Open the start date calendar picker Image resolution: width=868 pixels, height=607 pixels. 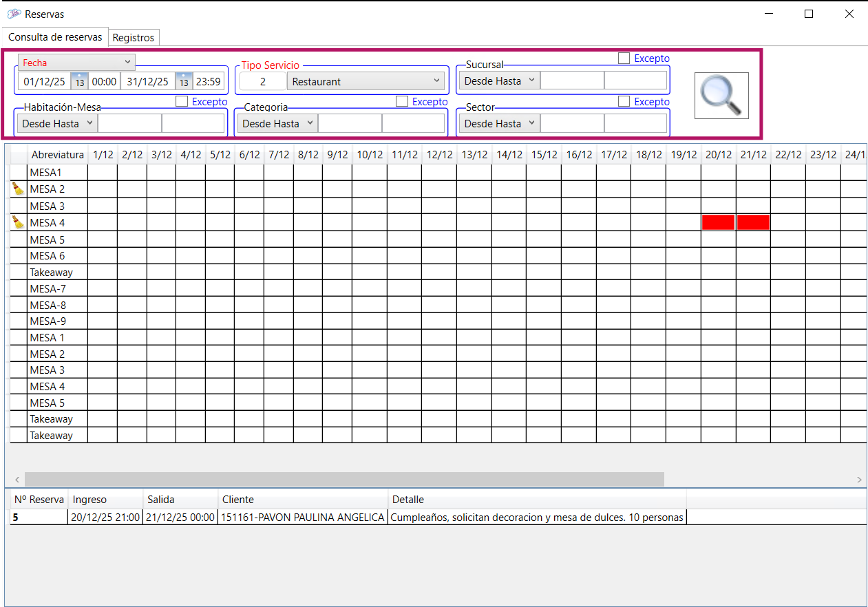79,81
